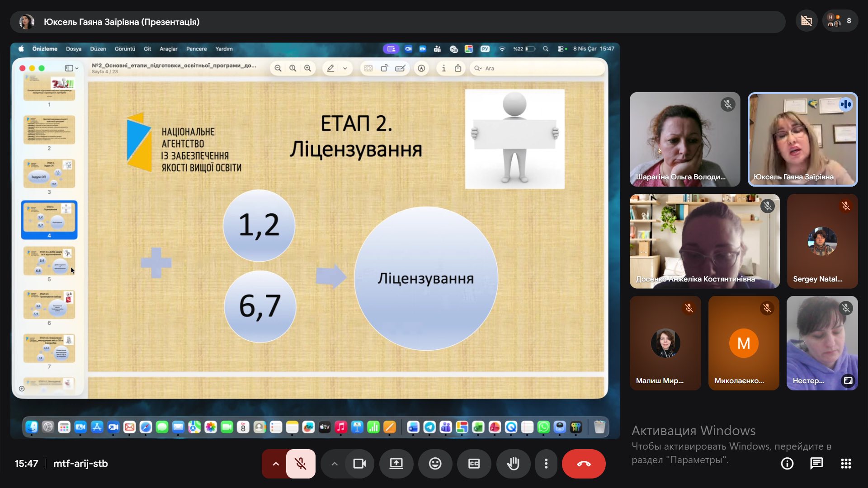This screenshot has height=488, width=868.
Task: Click the Миколаєнко participant tile
Action: [744, 343]
